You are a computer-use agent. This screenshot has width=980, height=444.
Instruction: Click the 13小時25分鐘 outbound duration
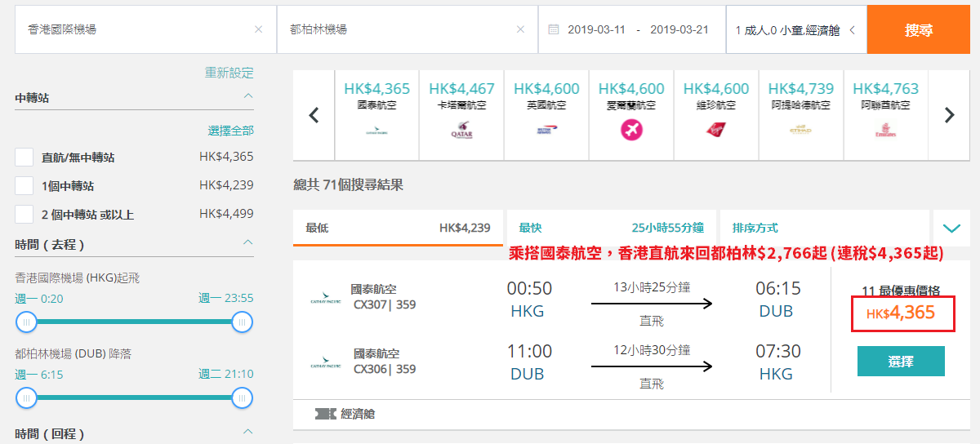pyautogui.click(x=652, y=286)
